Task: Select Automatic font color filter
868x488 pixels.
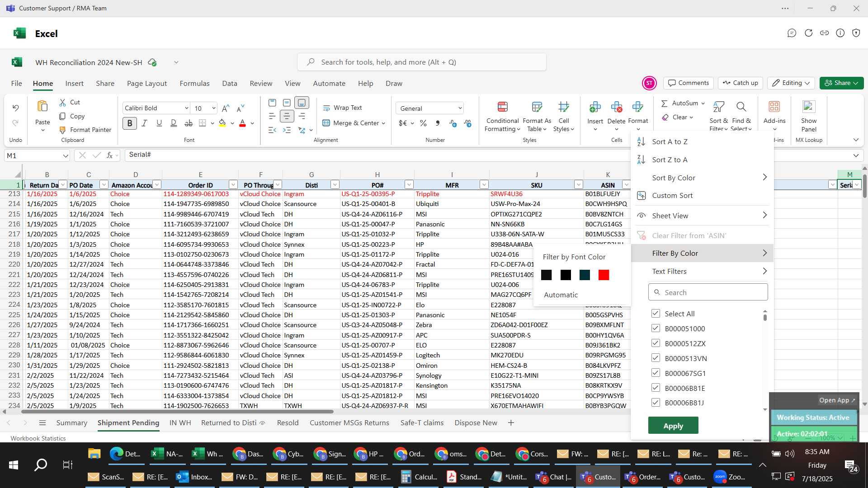Action: tap(561, 295)
